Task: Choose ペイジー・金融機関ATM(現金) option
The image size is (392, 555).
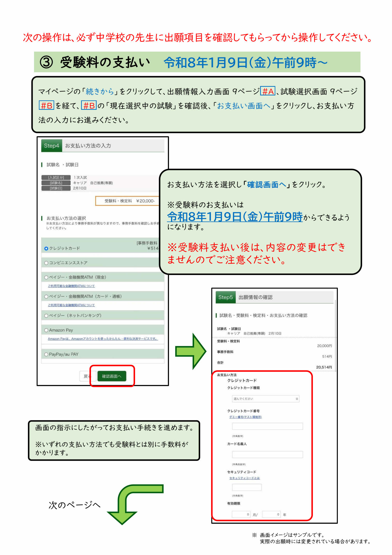Action: pyautogui.click(x=46, y=277)
